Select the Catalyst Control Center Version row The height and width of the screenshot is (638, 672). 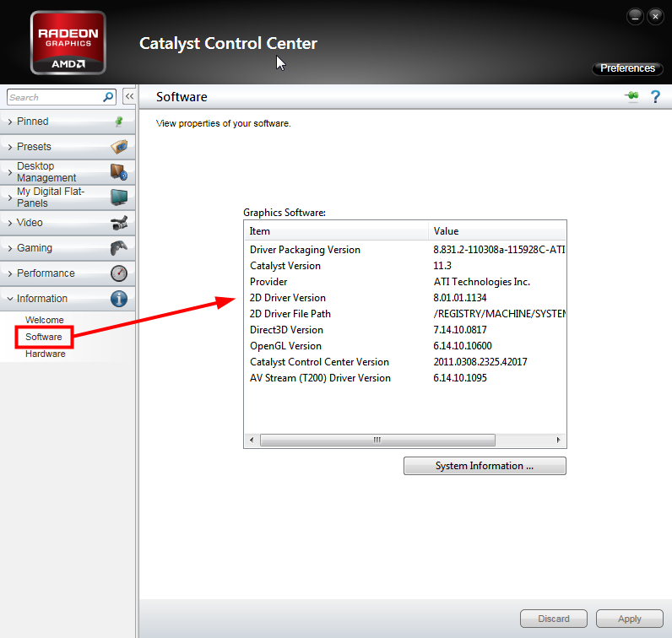coord(405,362)
